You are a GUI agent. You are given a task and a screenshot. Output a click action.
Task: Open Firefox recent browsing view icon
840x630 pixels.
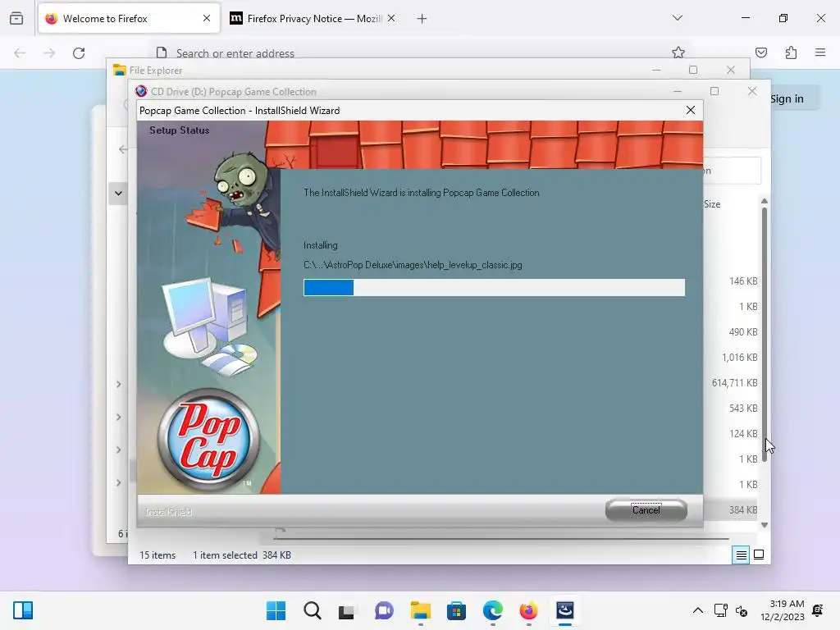16,18
